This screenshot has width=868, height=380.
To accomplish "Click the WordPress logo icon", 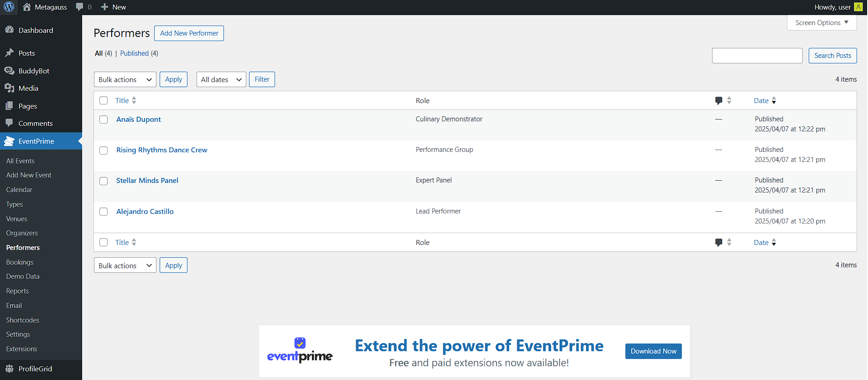I will point(9,7).
